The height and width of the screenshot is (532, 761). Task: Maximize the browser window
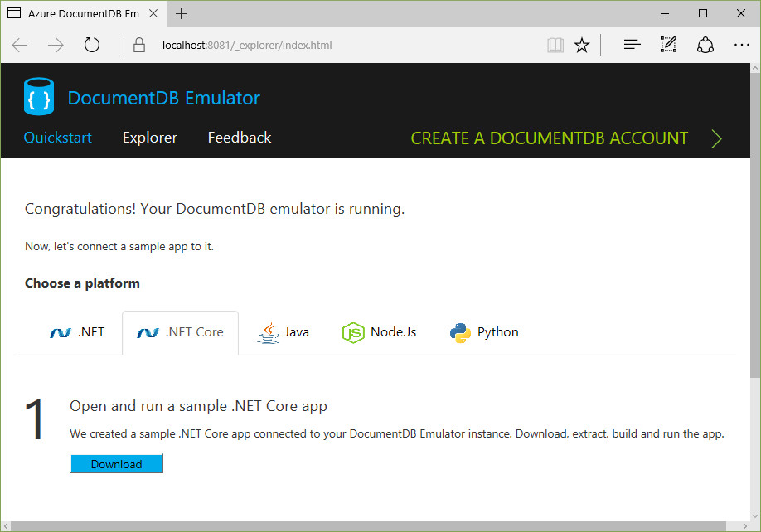click(703, 13)
